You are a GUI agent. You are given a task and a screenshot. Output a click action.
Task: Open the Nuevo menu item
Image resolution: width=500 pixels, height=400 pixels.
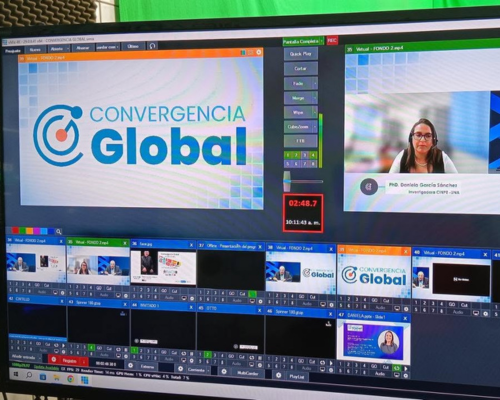[x=35, y=50]
